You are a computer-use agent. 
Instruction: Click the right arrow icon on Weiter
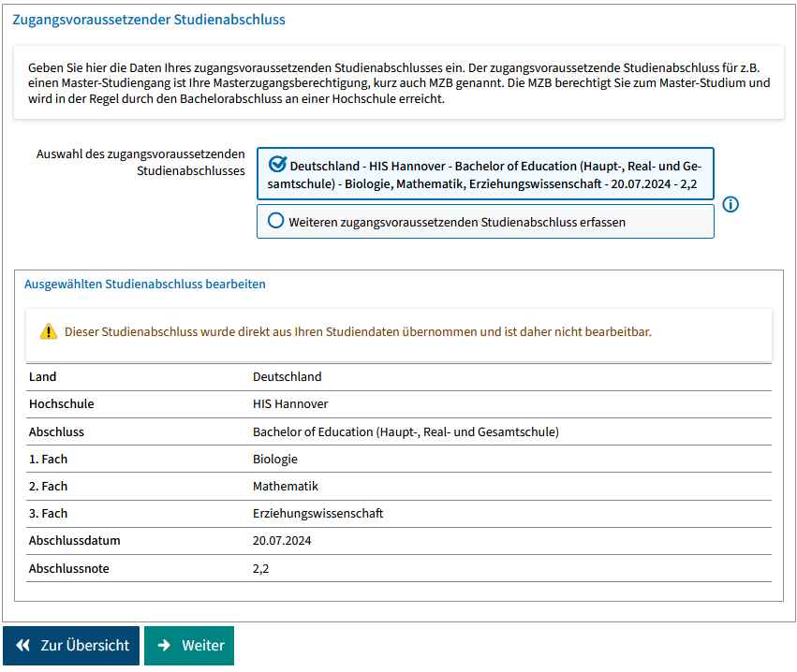coord(165,646)
